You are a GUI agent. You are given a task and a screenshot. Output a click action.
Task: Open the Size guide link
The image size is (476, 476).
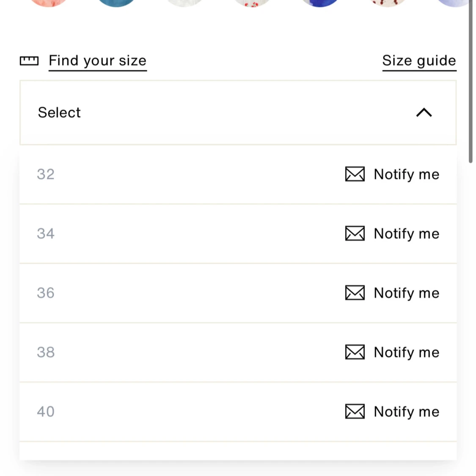pyautogui.click(x=419, y=61)
